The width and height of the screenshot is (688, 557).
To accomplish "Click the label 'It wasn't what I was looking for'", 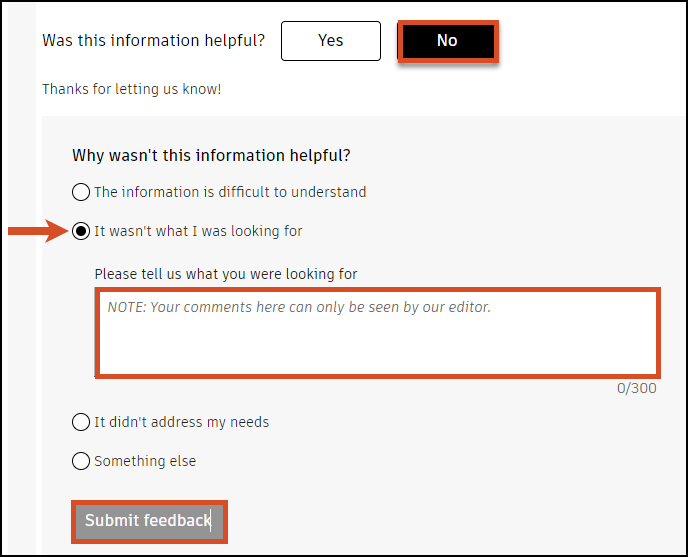I will (198, 231).
